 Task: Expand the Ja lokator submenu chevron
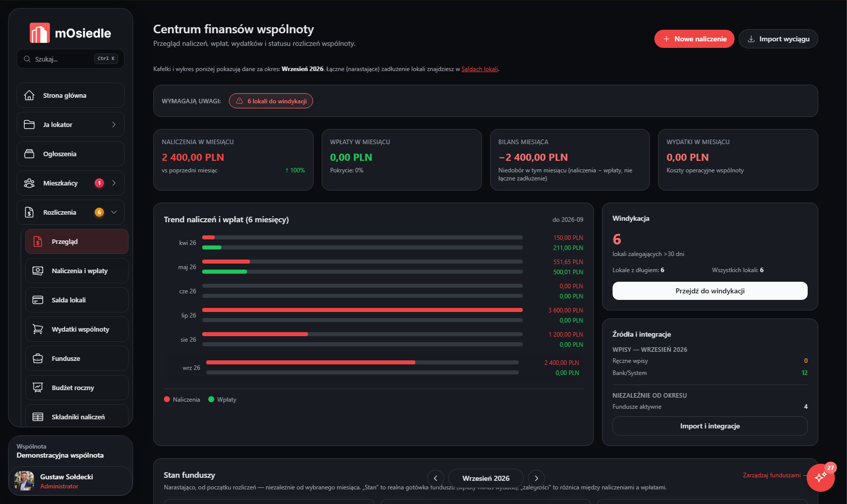(114, 124)
